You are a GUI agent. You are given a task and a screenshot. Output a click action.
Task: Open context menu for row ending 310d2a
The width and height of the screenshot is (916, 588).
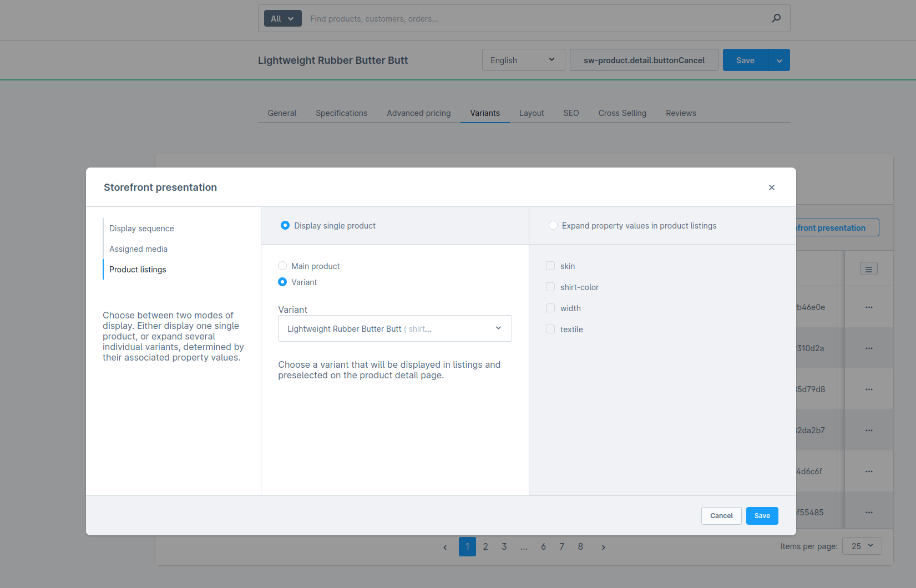869,348
